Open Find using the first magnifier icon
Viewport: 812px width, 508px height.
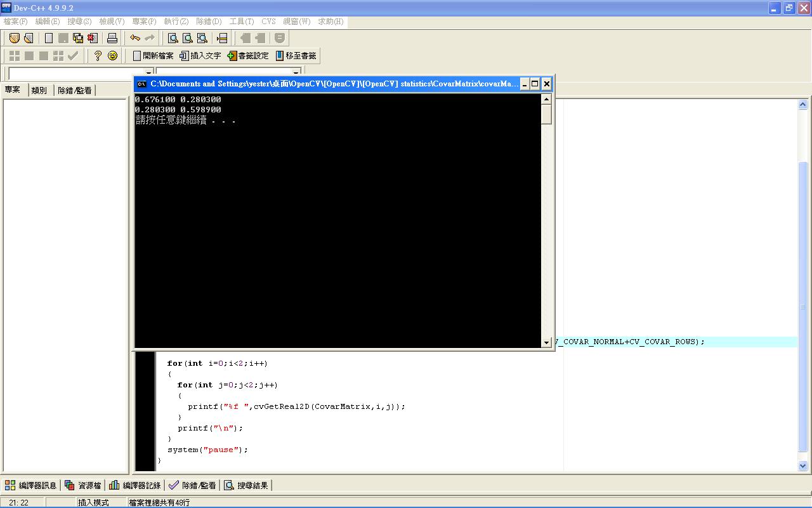coord(173,38)
